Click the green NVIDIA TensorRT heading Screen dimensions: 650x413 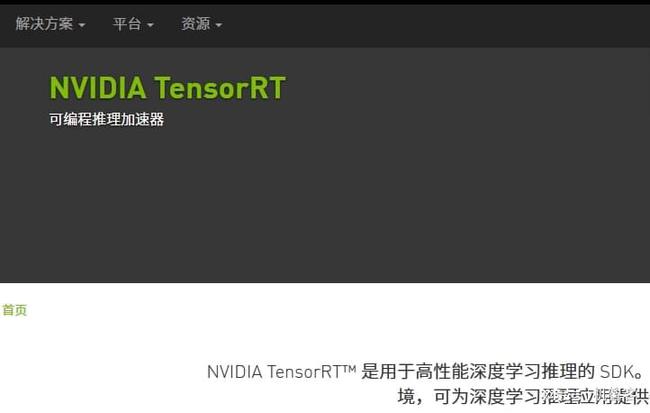[167, 87]
